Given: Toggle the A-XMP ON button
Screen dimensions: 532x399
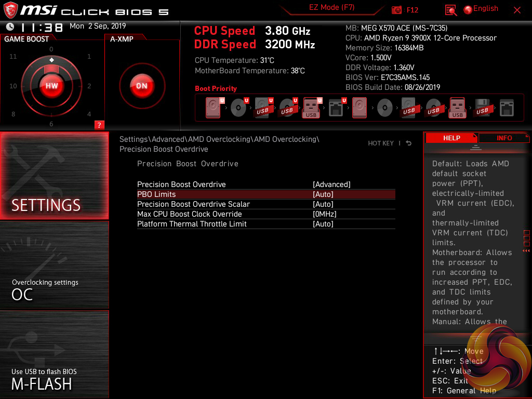Looking at the screenshot, I should (142, 86).
